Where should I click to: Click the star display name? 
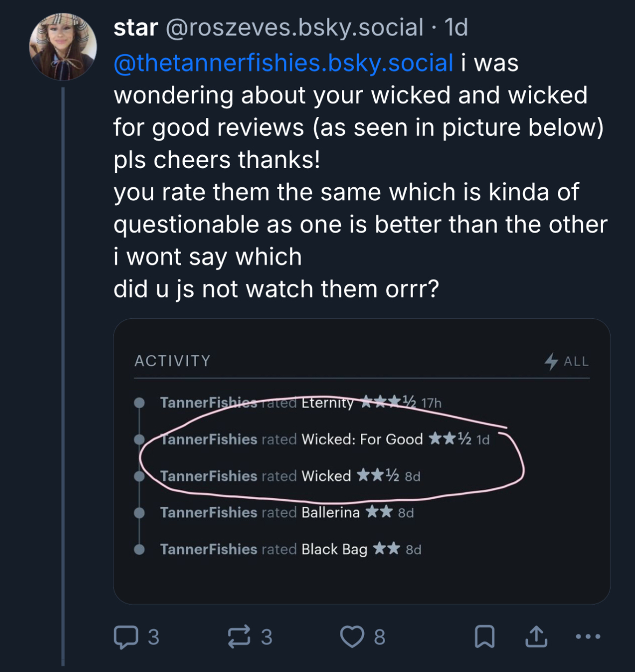(x=136, y=28)
